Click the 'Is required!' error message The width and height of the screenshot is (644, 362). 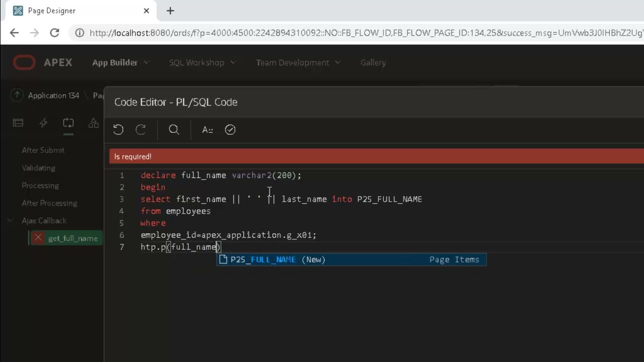tap(133, 156)
